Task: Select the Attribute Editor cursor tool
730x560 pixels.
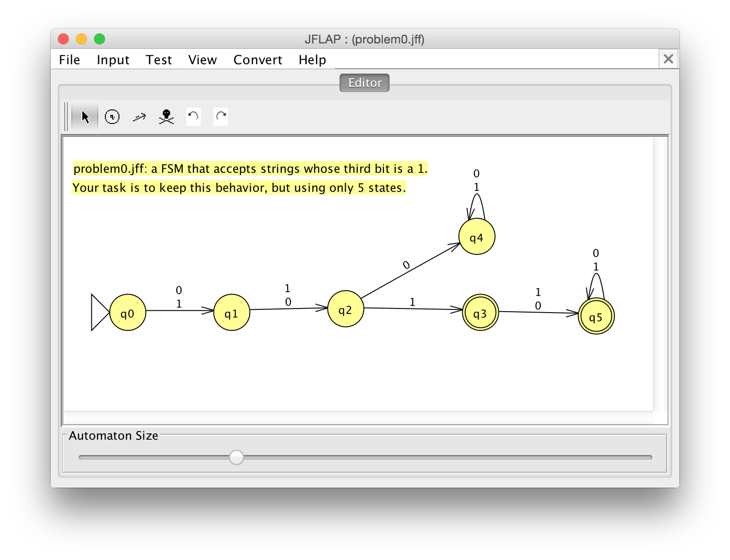Action: pyautogui.click(x=85, y=116)
